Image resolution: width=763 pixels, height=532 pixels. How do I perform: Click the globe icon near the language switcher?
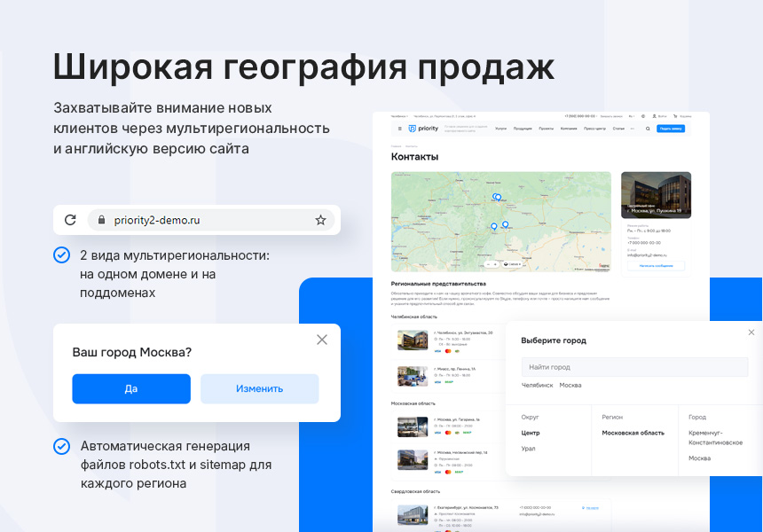[x=642, y=116]
